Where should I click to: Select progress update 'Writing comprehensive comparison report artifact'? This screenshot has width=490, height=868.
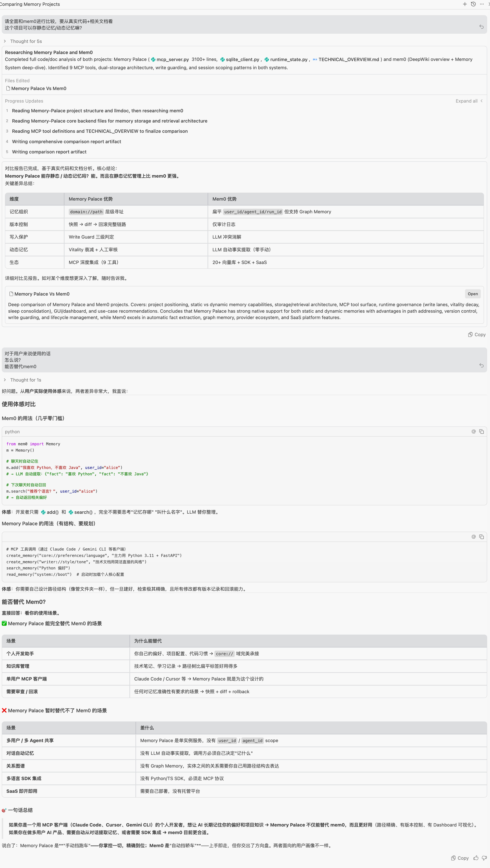click(66, 141)
